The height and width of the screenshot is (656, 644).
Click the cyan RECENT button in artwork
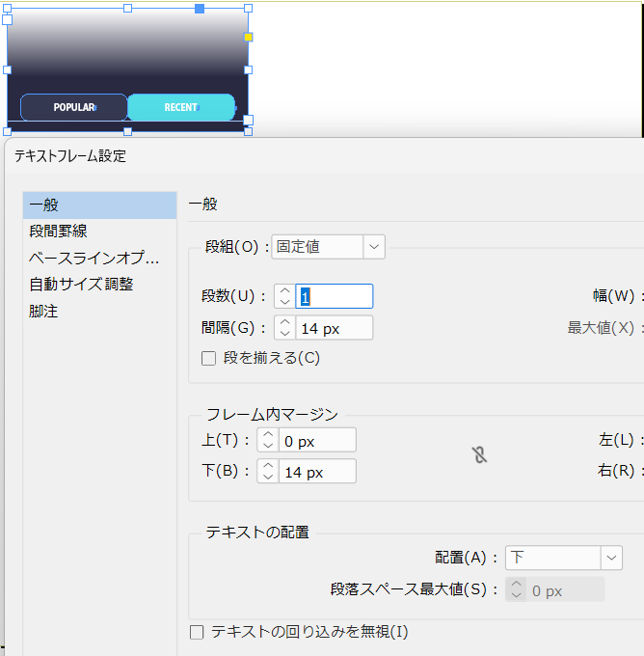click(x=181, y=107)
